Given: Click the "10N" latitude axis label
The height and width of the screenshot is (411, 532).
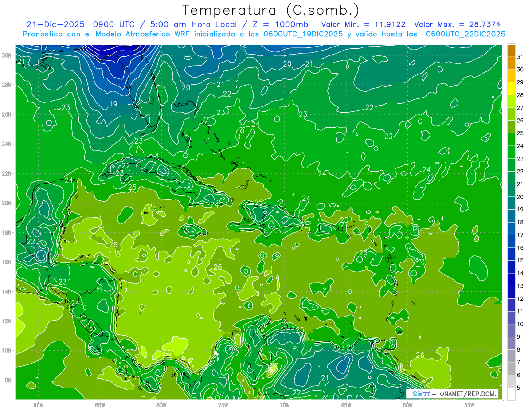Looking at the screenshot, I should pyautogui.click(x=8, y=351).
